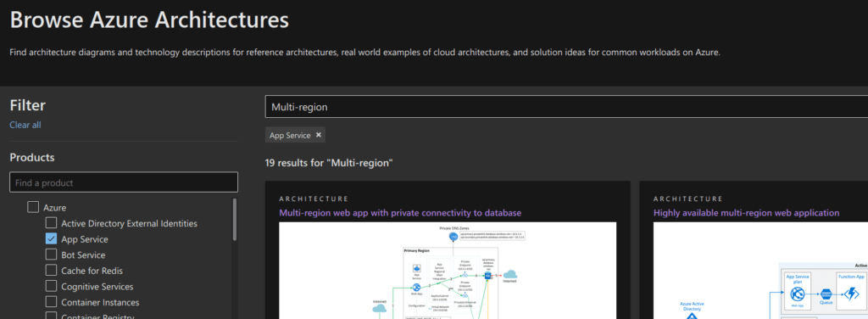This screenshot has height=319, width=868.
Task: Check the Azure product checkbox
Action: pyautogui.click(x=33, y=208)
